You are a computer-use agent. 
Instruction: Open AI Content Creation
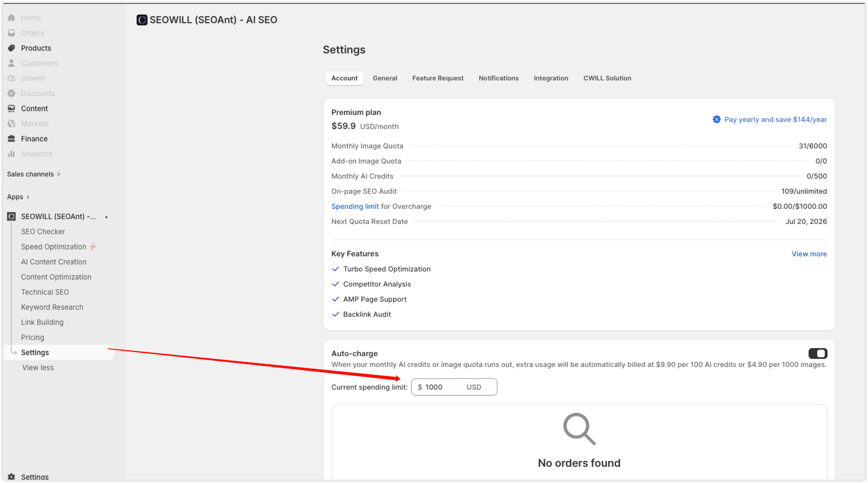(x=53, y=262)
